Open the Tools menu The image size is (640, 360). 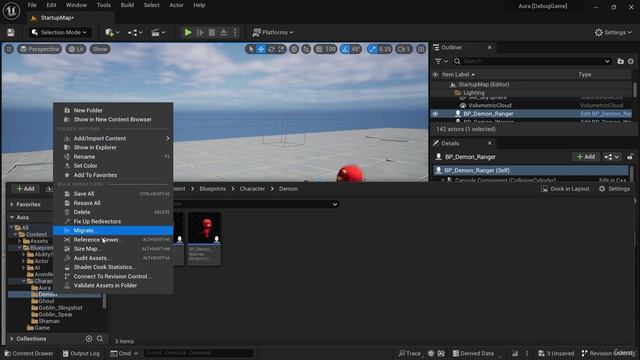(x=104, y=5)
